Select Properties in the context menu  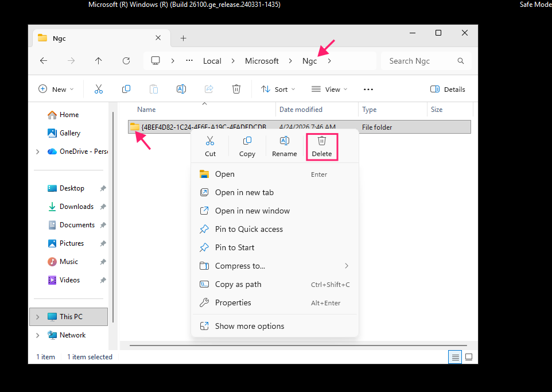(x=275, y=302)
